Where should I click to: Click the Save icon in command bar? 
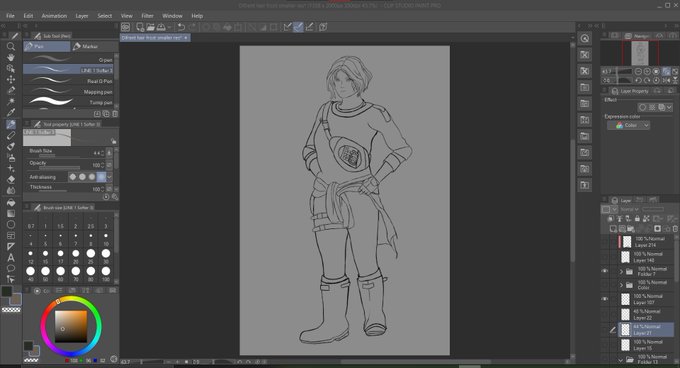click(161, 27)
